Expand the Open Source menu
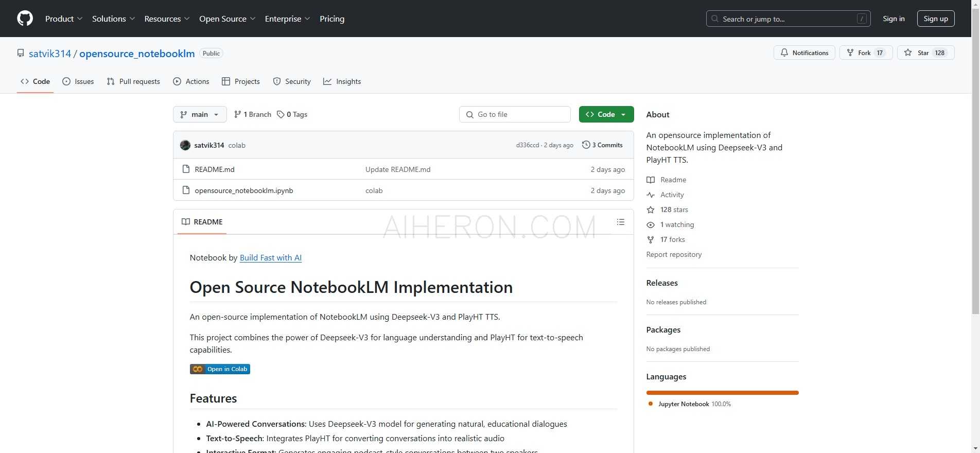This screenshot has height=453, width=980. coord(227,19)
